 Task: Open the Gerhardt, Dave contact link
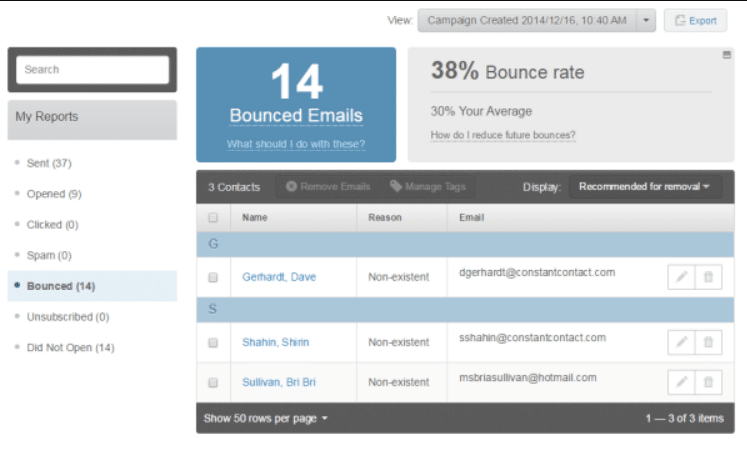[x=279, y=277]
